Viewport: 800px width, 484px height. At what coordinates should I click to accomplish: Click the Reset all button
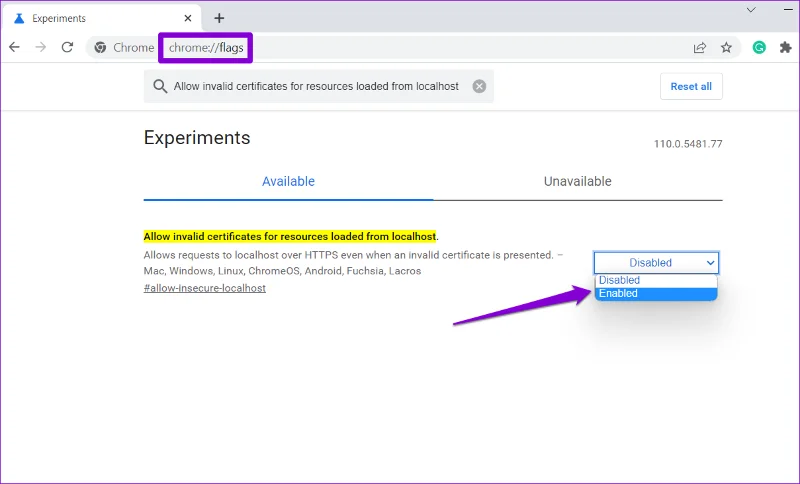(691, 86)
